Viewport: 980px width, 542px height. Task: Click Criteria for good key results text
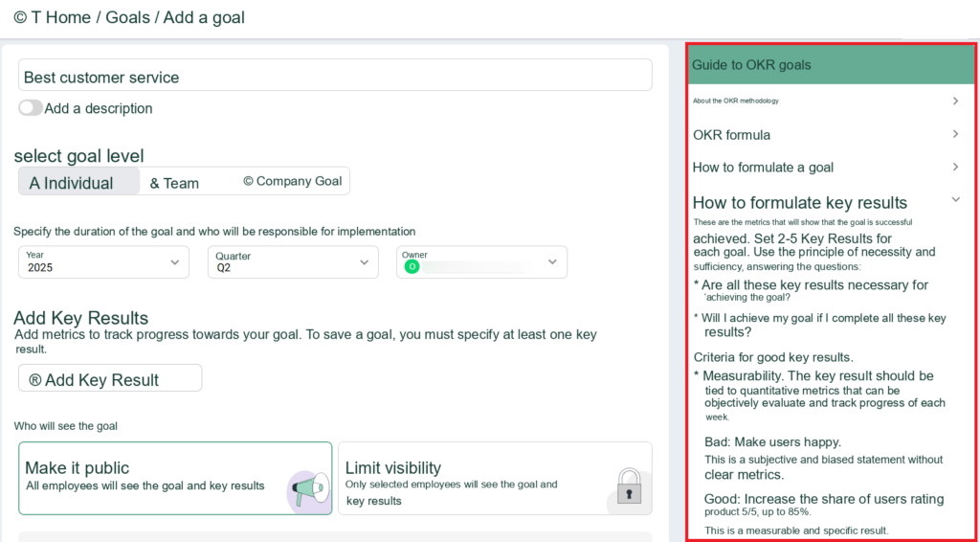point(773,357)
